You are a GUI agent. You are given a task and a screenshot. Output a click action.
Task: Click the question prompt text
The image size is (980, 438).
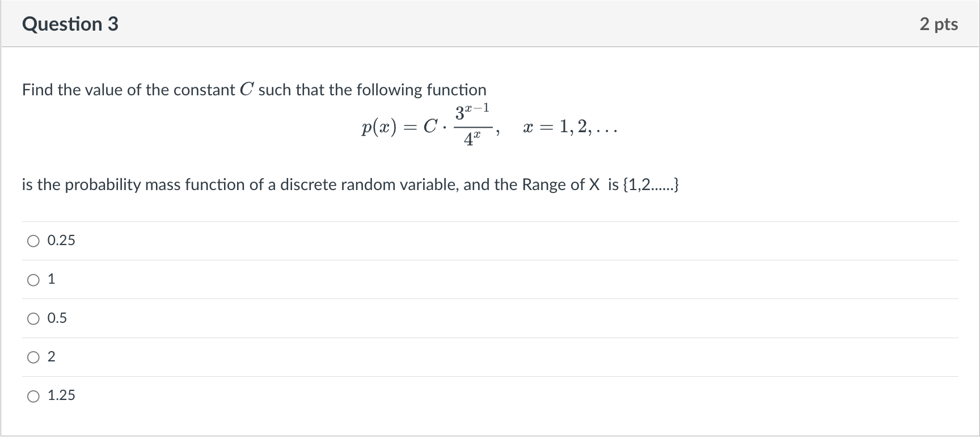tap(254, 89)
